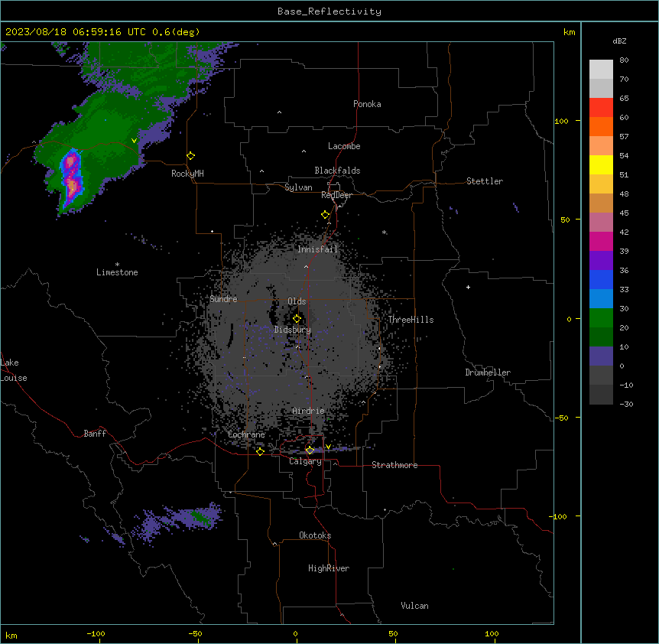Click the Lacombe town label
Image resolution: width=659 pixels, height=644 pixels.
pos(344,146)
